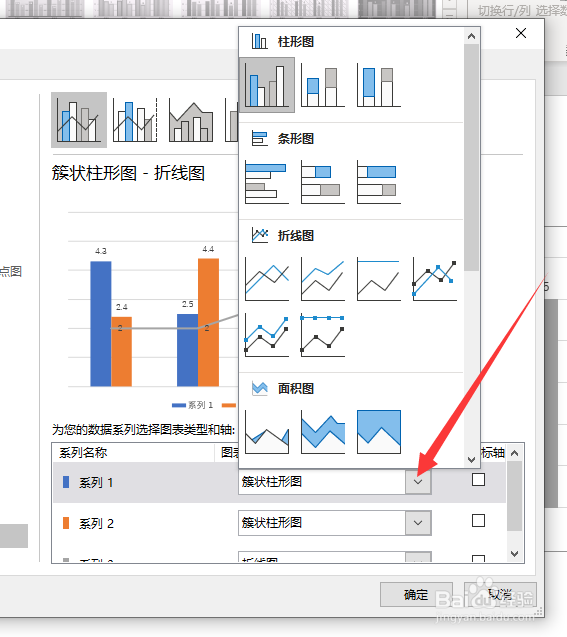Pick the 100% stacked column chart icon
Viewport: 567px width, 637px height.
point(379,87)
